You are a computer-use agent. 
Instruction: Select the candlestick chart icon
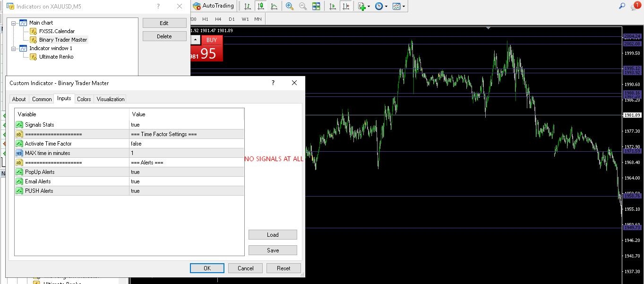pyautogui.click(x=260, y=6)
